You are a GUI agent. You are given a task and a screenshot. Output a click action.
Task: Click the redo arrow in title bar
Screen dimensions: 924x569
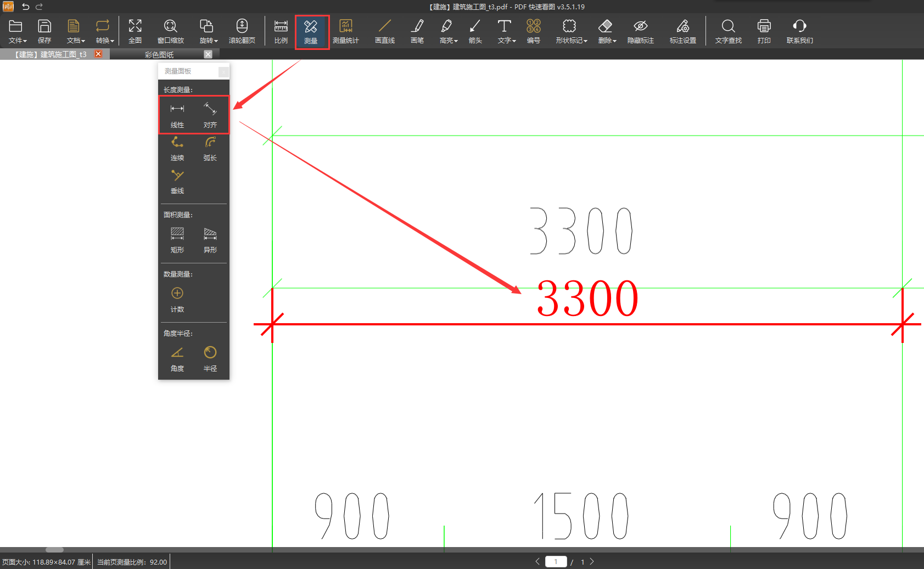[39, 7]
